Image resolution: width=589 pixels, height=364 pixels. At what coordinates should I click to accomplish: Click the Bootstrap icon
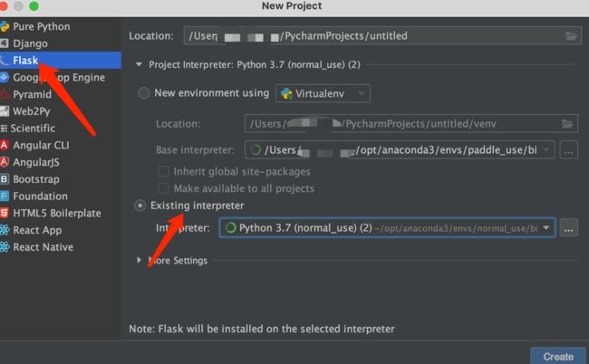pyautogui.click(x=5, y=179)
